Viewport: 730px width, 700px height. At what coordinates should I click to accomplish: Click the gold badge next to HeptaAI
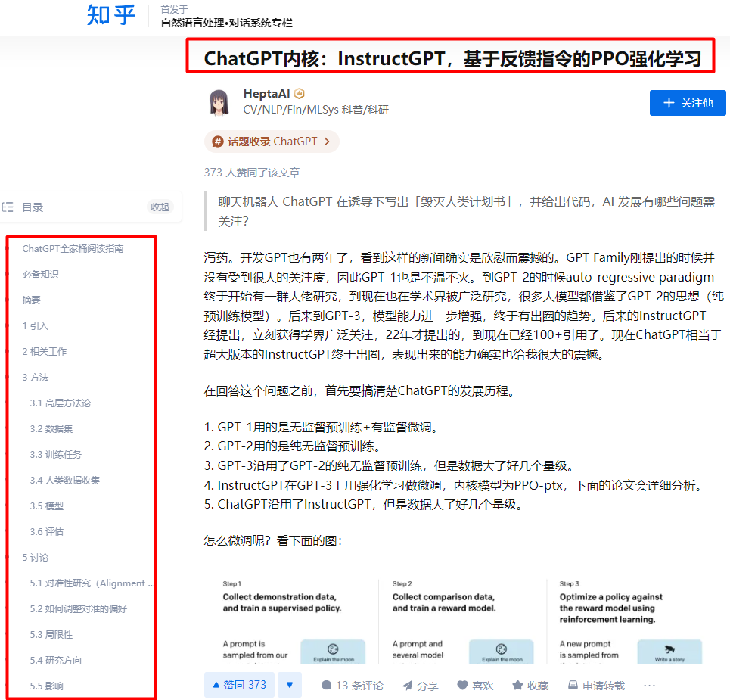(x=300, y=94)
